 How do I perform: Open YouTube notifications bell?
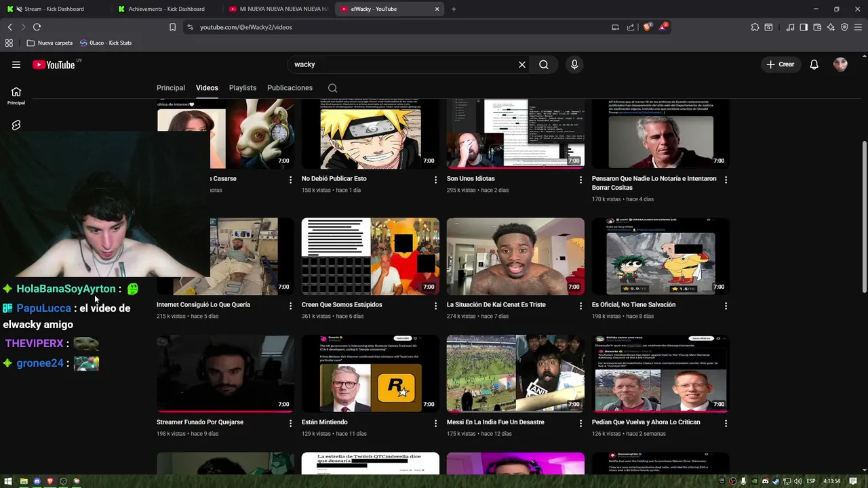[x=814, y=64]
